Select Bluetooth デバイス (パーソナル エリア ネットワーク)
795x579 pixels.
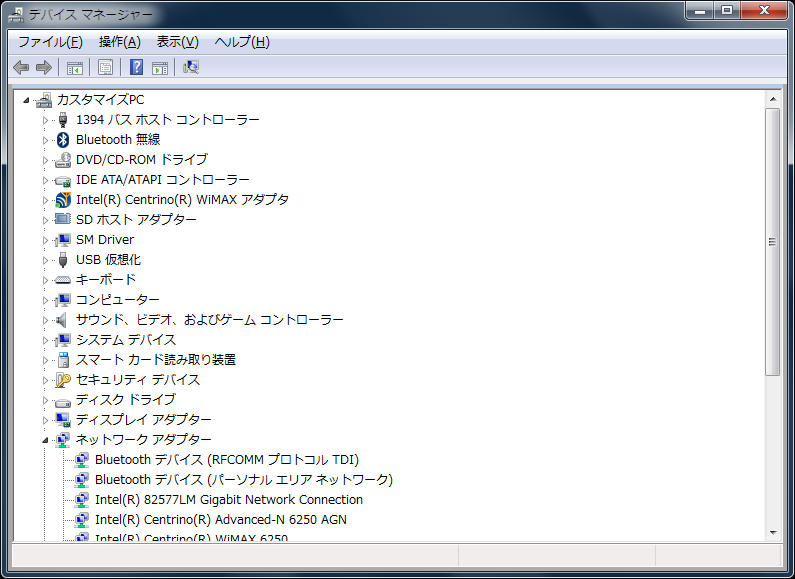[x=244, y=480]
